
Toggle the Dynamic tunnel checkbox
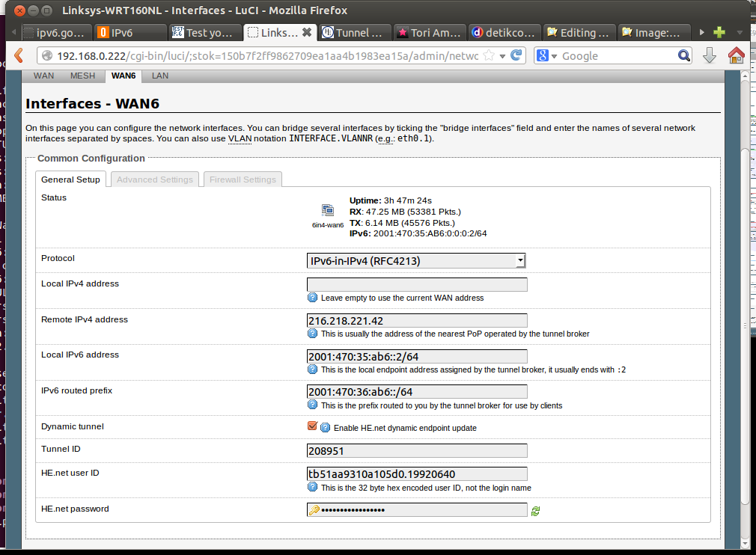[x=312, y=426]
